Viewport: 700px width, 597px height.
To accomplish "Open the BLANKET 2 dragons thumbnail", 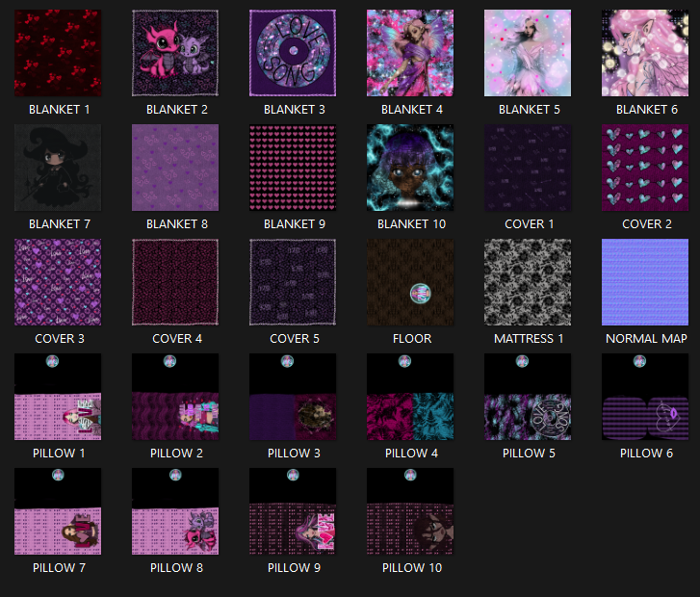I will click(x=176, y=53).
